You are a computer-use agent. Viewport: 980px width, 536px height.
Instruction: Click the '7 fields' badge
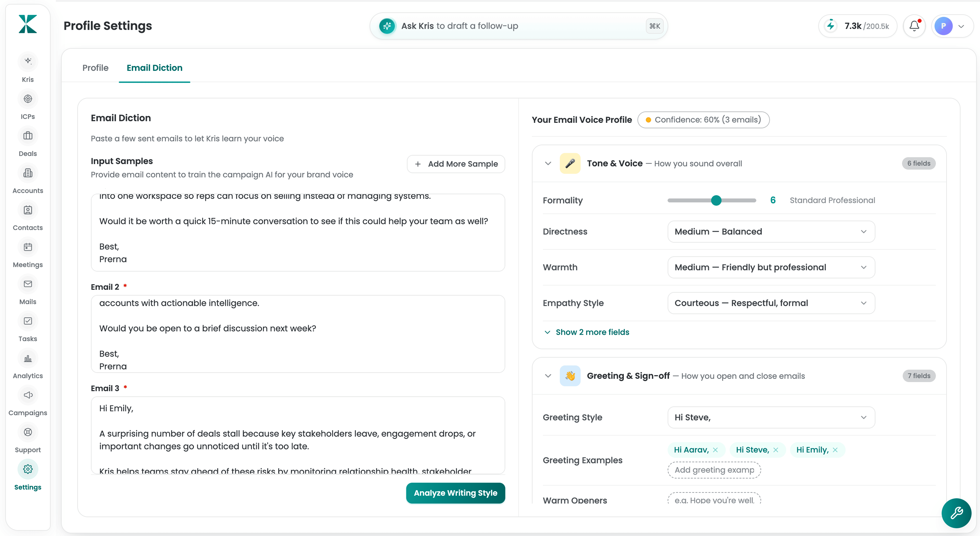919,376
